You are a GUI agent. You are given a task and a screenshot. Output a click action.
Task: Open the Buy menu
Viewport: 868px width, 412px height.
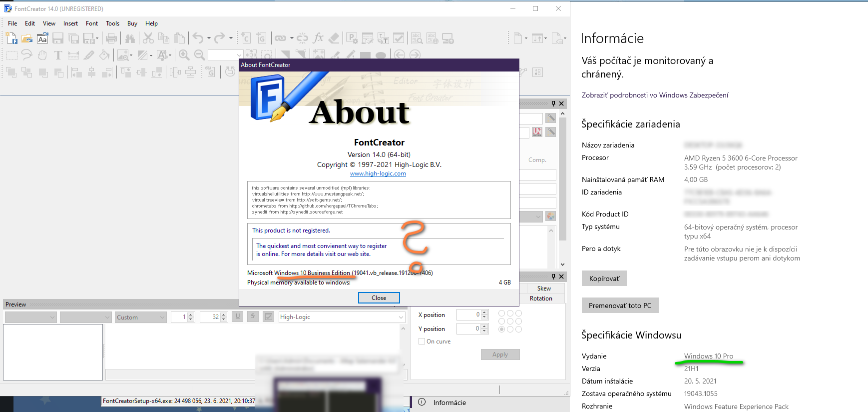tap(132, 23)
